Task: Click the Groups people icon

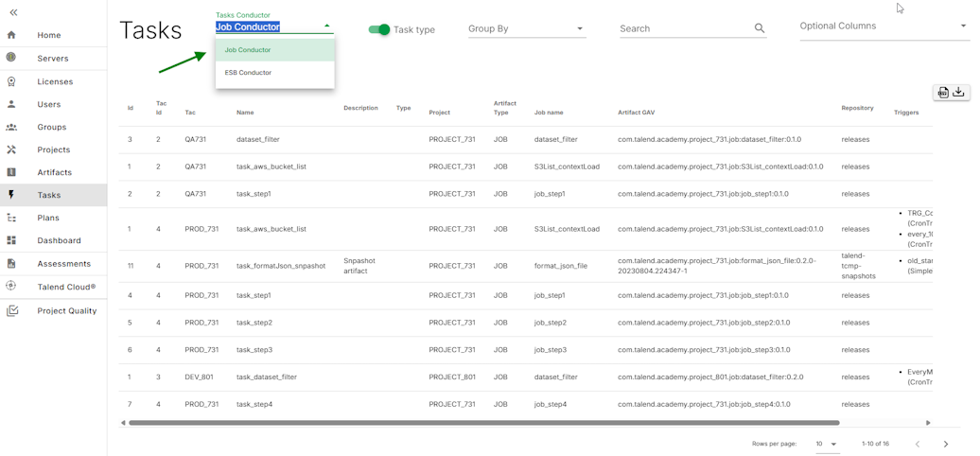Action: (x=11, y=127)
